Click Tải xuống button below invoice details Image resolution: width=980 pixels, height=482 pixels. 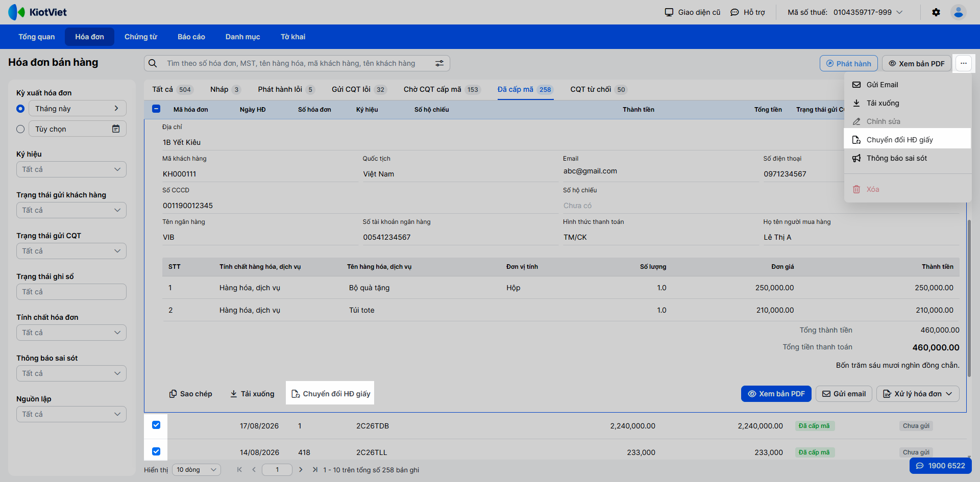(x=252, y=394)
